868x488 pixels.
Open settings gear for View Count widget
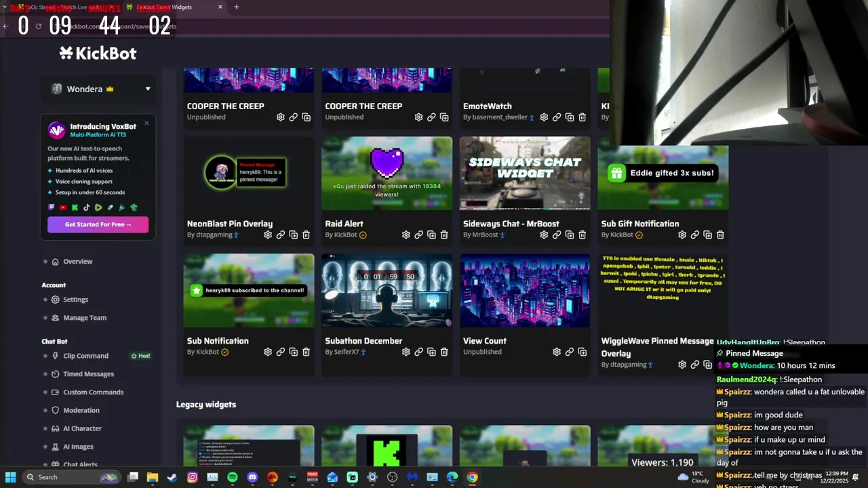(x=557, y=352)
